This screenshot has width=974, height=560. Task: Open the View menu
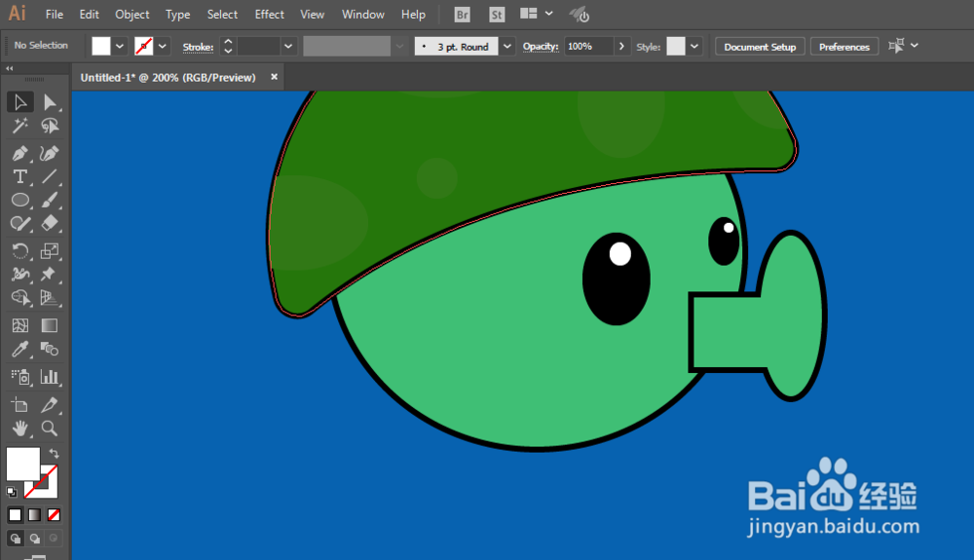pyautogui.click(x=312, y=15)
